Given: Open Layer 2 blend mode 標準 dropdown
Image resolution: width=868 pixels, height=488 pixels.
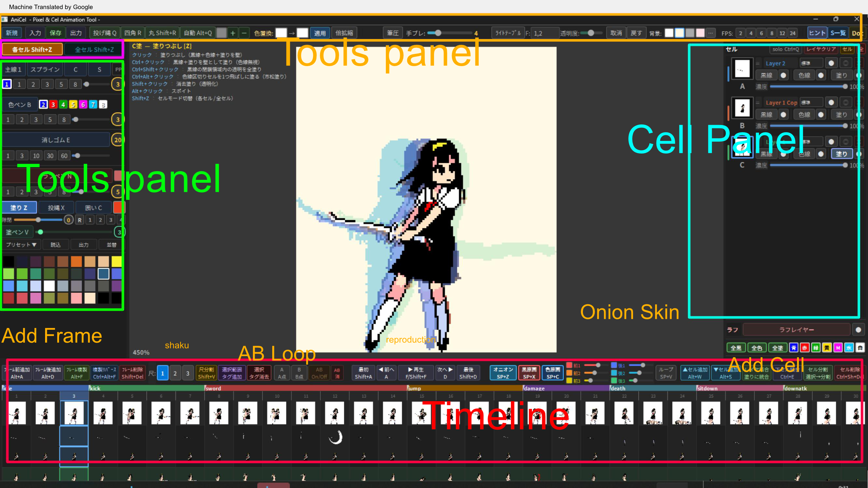Looking at the screenshot, I should tap(811, 63).
